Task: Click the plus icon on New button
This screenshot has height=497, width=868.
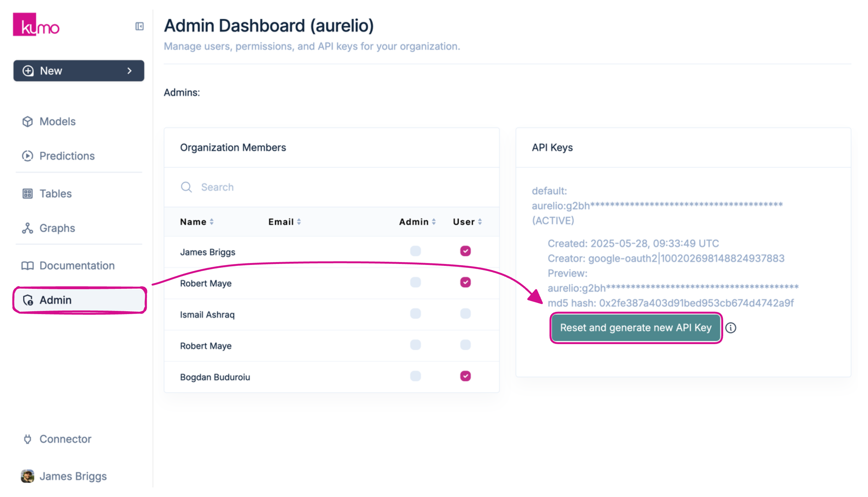Action: click(28, 71)
